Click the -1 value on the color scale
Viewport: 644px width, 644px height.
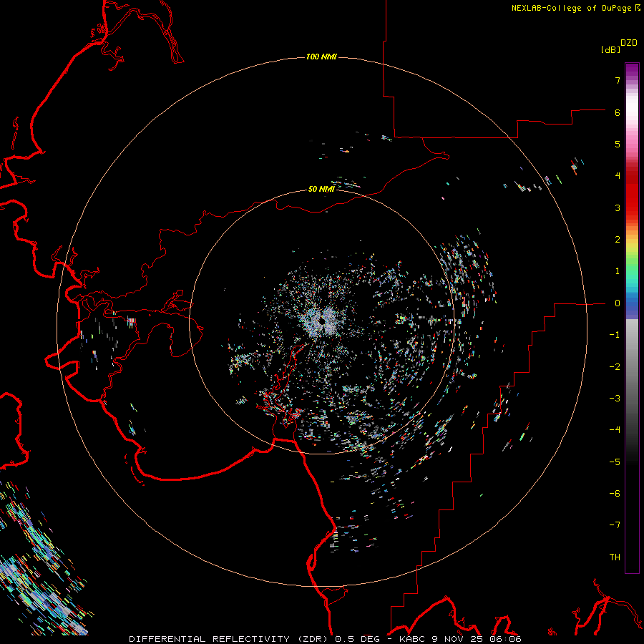coord(615,335)
